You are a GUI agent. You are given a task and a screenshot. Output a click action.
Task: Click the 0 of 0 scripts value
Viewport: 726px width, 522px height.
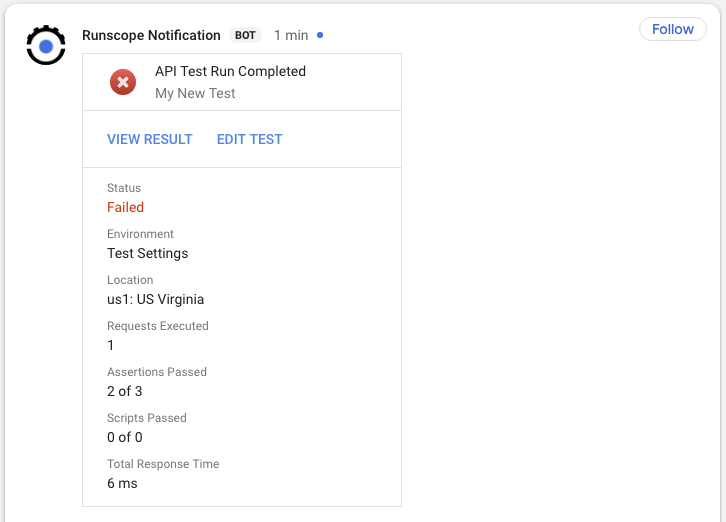125,437
